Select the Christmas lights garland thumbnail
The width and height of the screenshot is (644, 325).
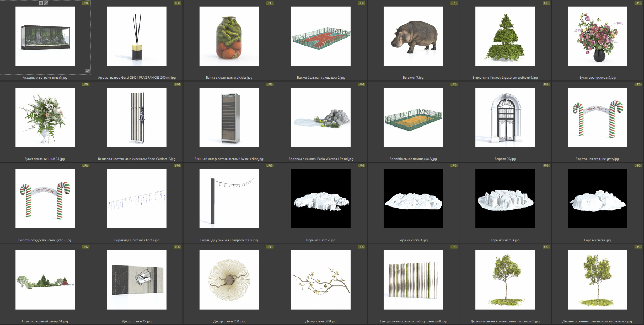pos(137,199)
